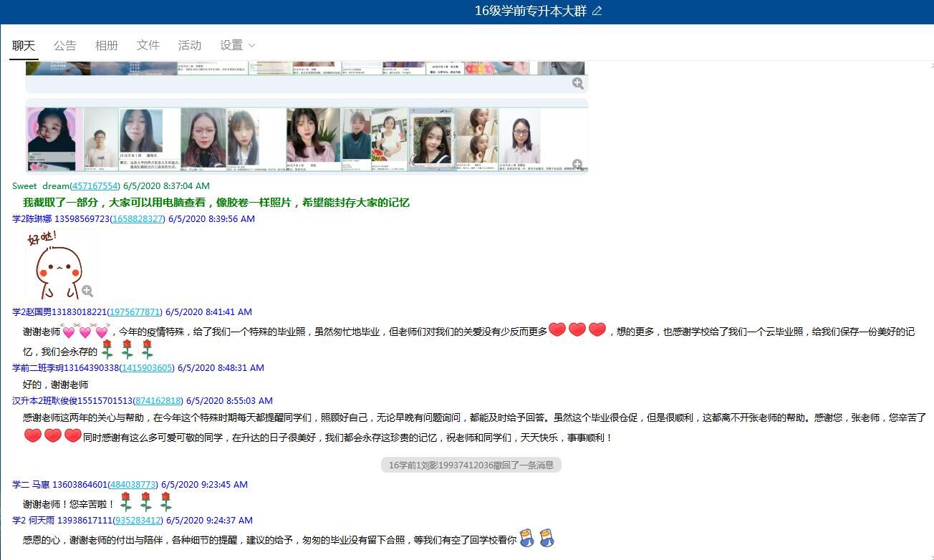
Task: Click magnifier icon on the portrait photo strip
Action: coord(577,165)
